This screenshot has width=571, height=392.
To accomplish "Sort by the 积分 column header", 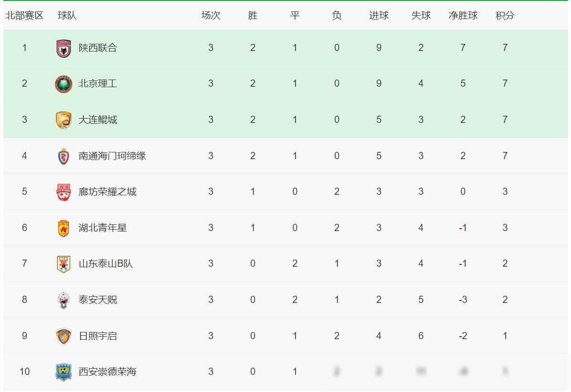I will point(505,15).
